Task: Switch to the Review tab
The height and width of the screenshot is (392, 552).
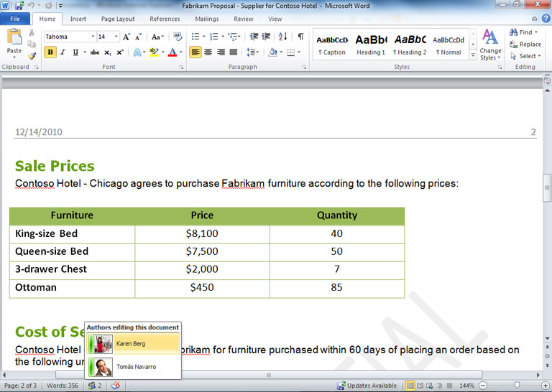Action: click(x=243, y=19)
